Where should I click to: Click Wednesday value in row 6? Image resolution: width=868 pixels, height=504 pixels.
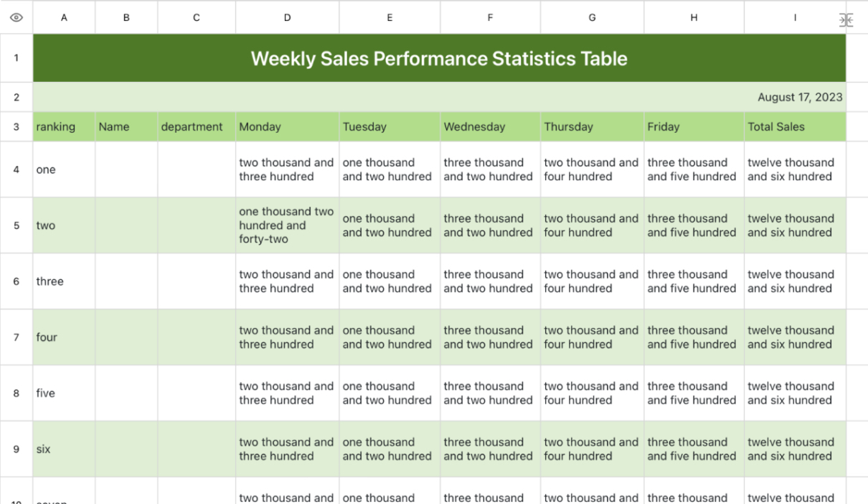490,281
